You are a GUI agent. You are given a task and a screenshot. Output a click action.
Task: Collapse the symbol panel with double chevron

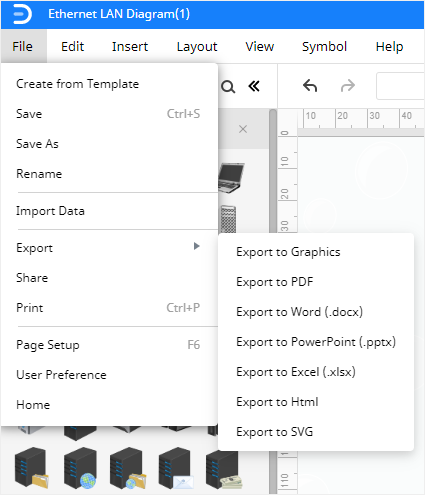tap(254, 86)
